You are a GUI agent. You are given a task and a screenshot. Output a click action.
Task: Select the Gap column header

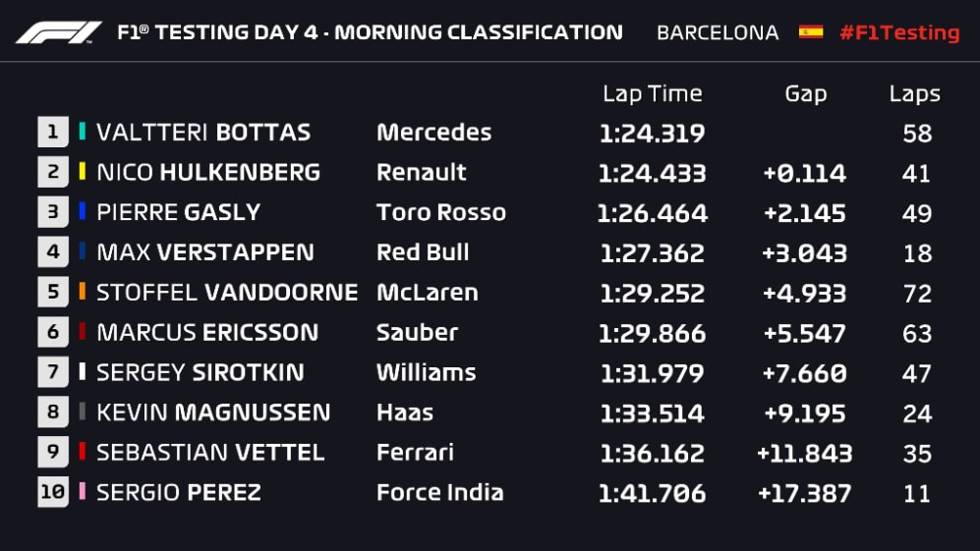pyautogui.click(x=805, y=94)
